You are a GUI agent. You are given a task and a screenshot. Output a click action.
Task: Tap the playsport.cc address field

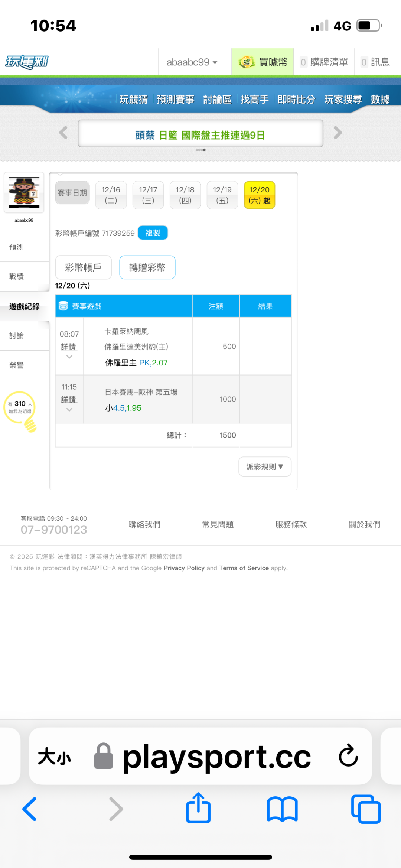point(200,756)
